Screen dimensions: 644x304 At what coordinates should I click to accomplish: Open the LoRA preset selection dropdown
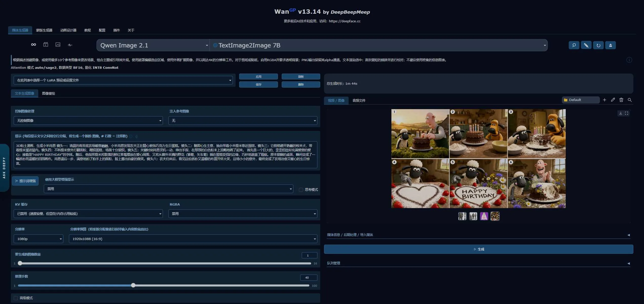123,80
